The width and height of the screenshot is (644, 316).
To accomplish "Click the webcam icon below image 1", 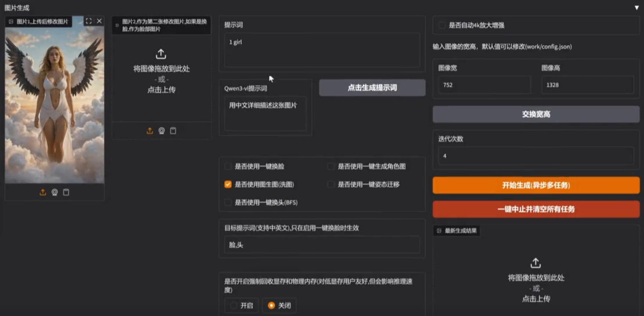I will click(x=54, y=192).
